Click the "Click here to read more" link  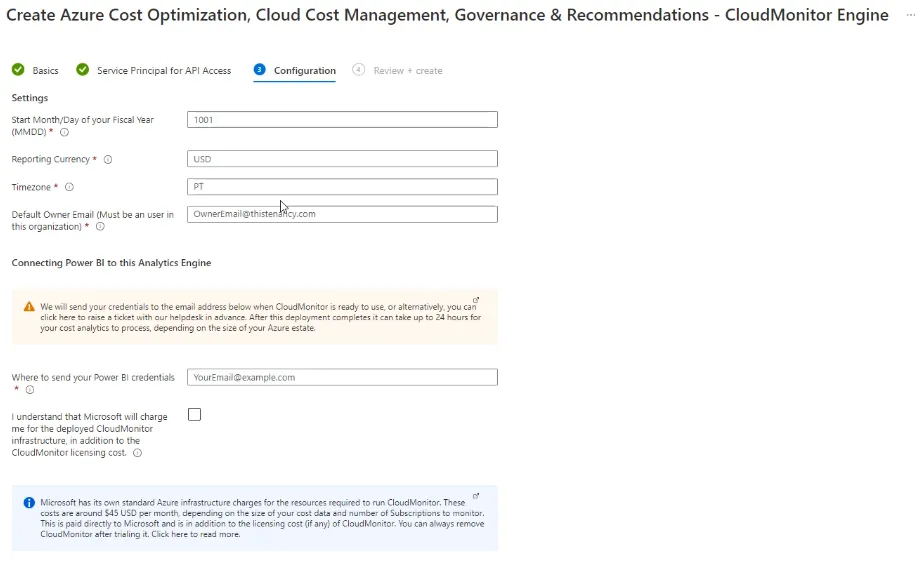click(195, 535)
